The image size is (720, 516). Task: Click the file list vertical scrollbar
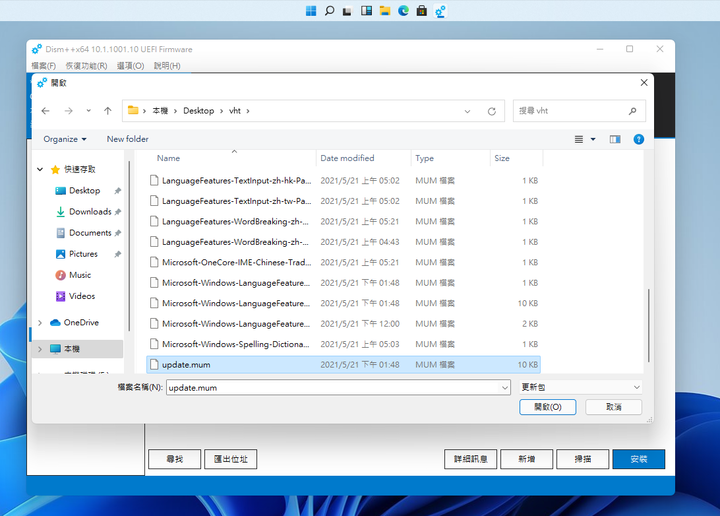coord(648,325)
